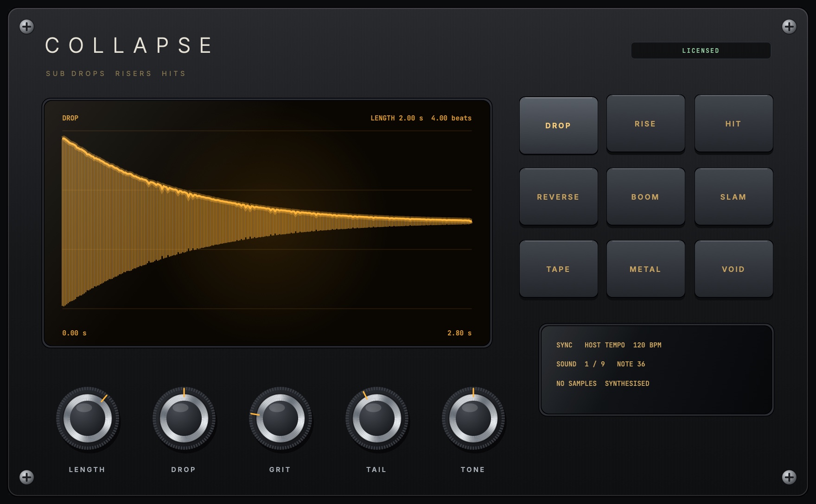Viewport: 816px width, 504px height.
Task: Click the 'NOTE 36' readout
Action: [x=631, y=364]
